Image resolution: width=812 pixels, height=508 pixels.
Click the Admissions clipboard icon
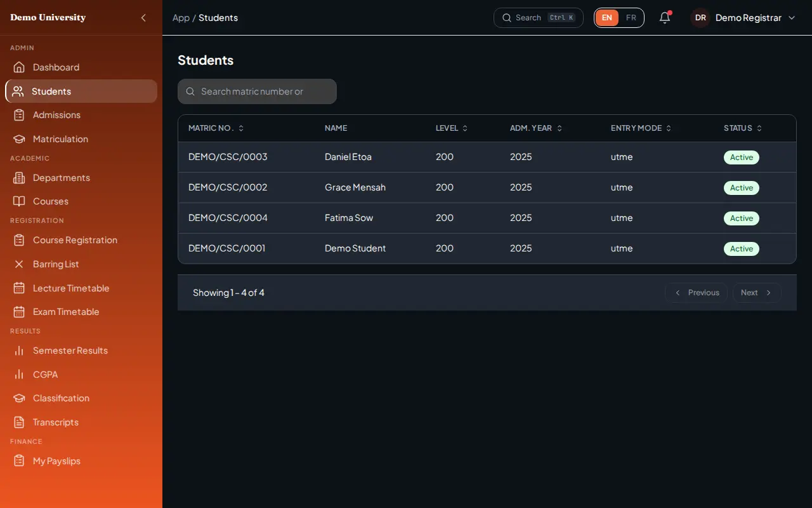click(19, 115)
